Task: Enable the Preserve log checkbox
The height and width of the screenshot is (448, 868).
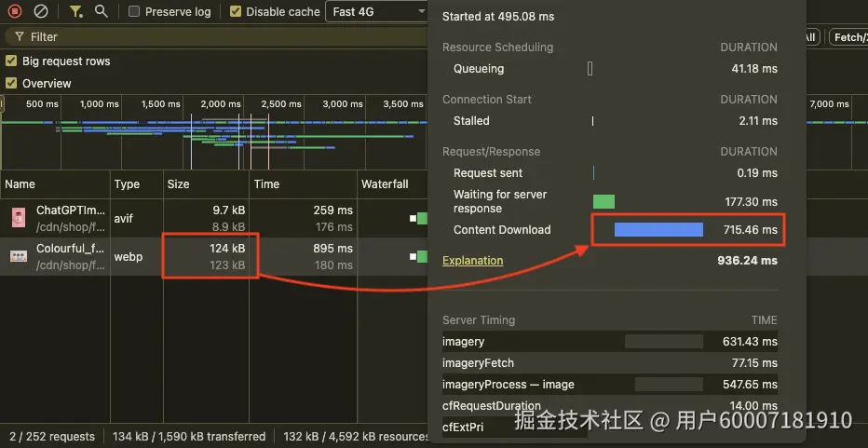Action: coord(134,11)
